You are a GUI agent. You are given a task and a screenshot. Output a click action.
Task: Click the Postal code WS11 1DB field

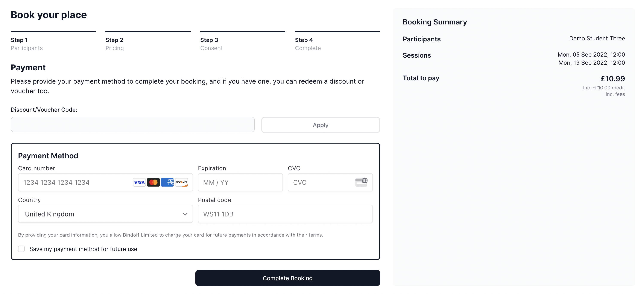(x=285, y=214)
